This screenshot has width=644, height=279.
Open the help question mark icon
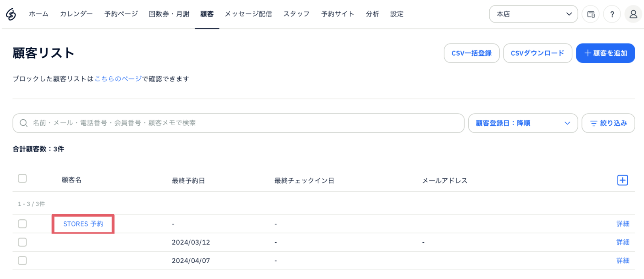[612, 14]
